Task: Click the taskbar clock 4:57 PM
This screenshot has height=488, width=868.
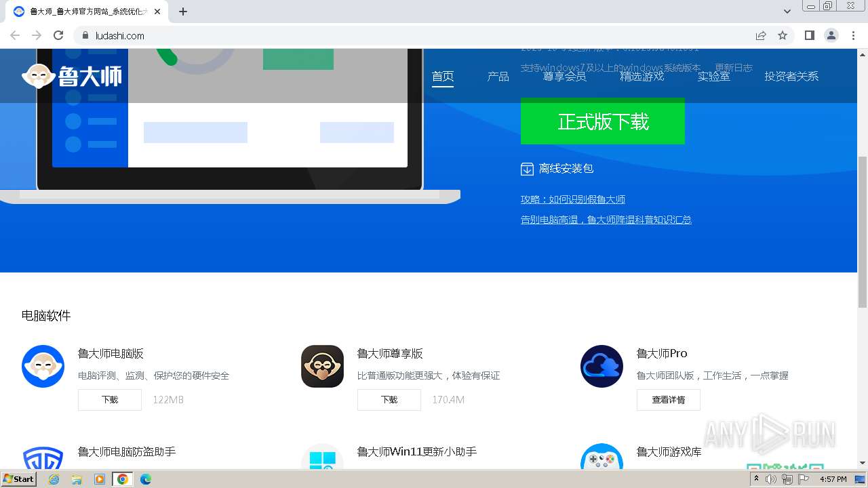Action: [833, 479]
